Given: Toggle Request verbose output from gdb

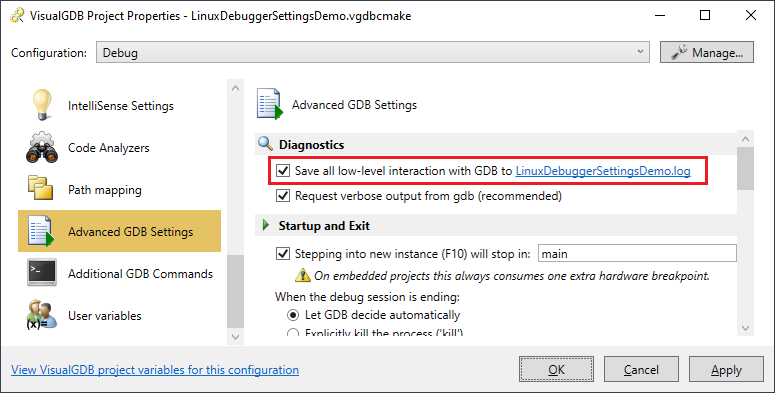Looking at the screenshot, I should 283,196.
